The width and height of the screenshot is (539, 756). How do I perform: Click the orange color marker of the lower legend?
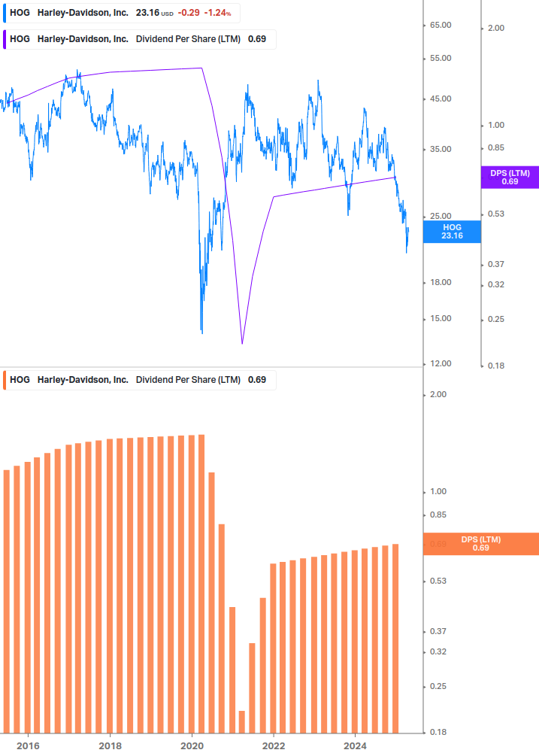coord(5,380)
